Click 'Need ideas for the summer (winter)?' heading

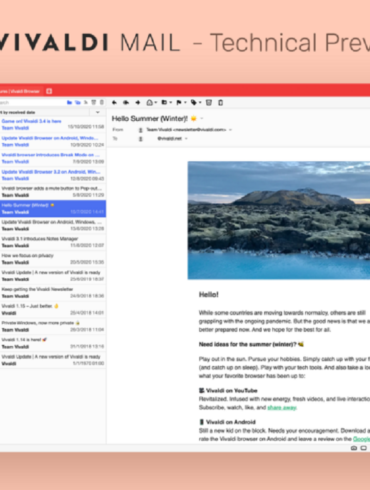248,344
